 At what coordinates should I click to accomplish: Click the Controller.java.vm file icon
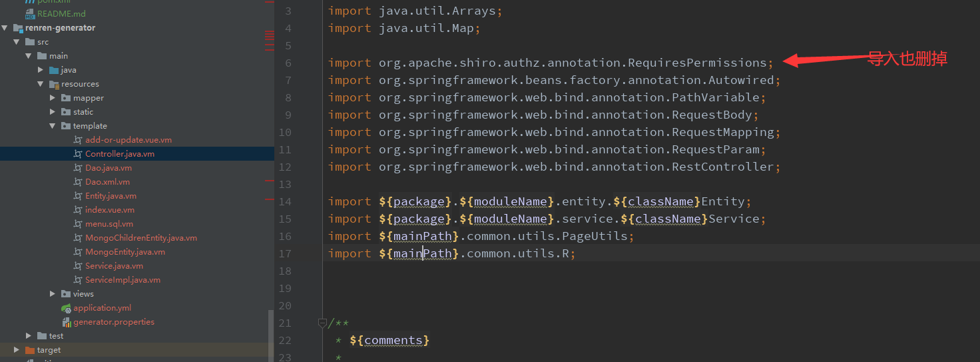(78, 154)
